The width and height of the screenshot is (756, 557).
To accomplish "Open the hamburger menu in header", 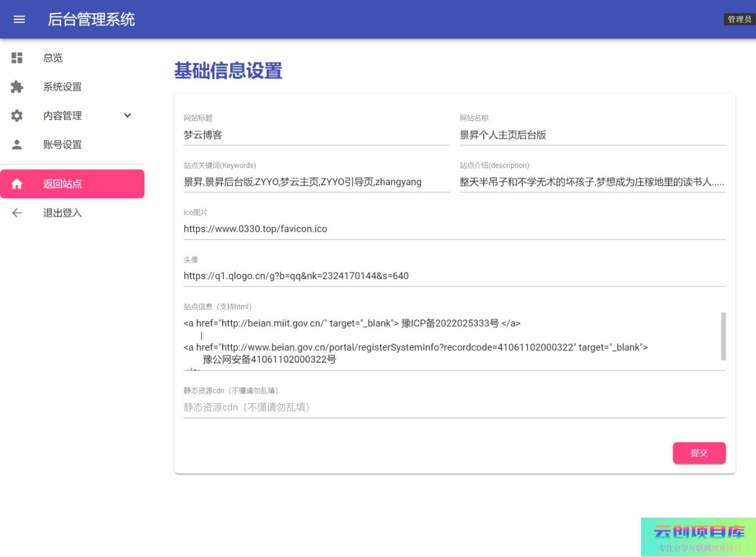I will point(19,19).
